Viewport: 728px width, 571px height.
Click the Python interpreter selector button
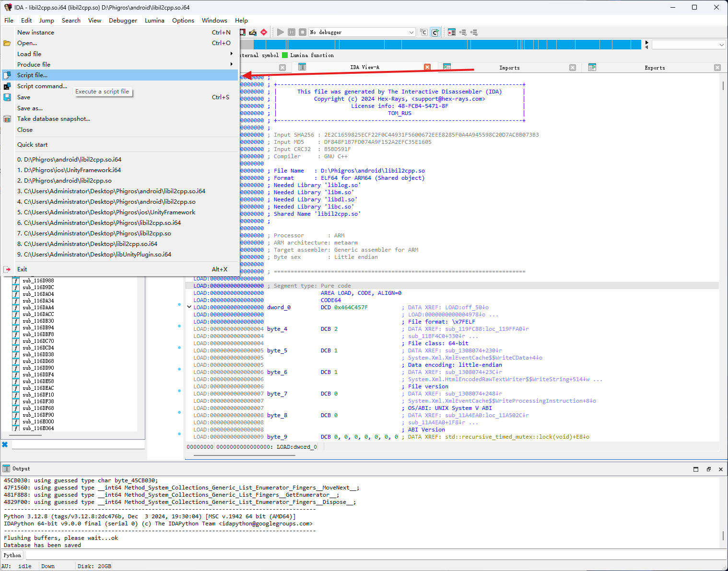12,555
